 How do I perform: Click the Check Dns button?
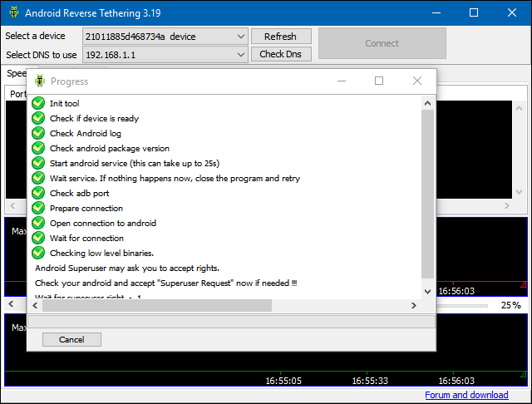click(281, 54)
